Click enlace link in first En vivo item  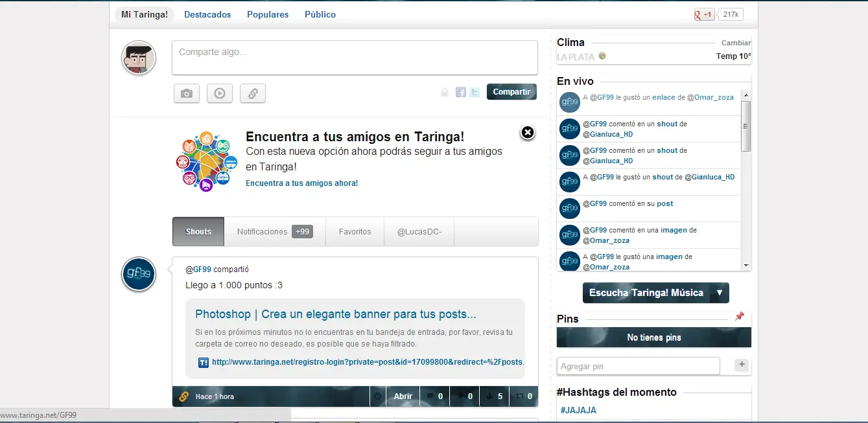pos(663,97)
